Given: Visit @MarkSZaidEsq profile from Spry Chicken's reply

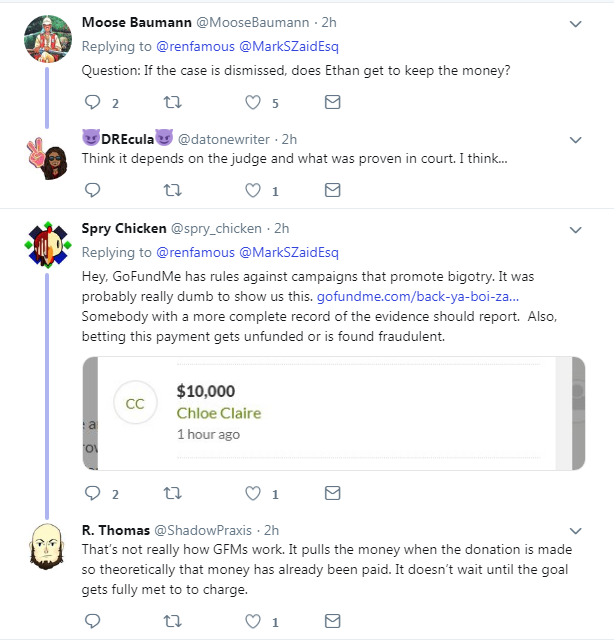Looking at the screenshot, I should pyautogui.click(x=289, y=253).
